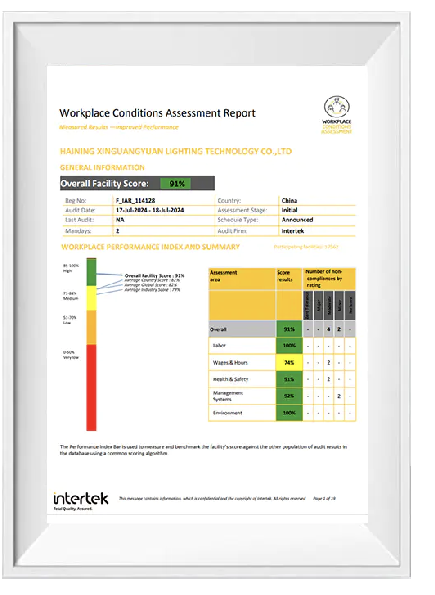
Task: Click the GENERAL INFORMATION heading
Action: (102, 167)
